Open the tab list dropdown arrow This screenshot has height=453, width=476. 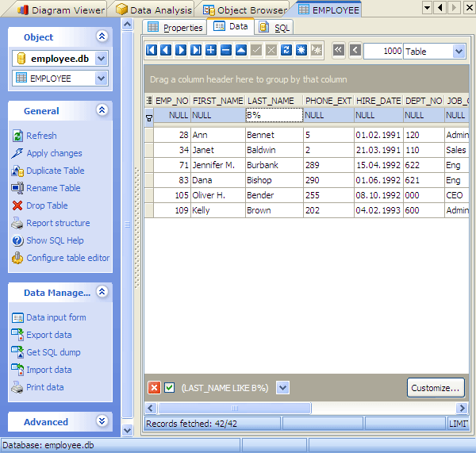427,7
